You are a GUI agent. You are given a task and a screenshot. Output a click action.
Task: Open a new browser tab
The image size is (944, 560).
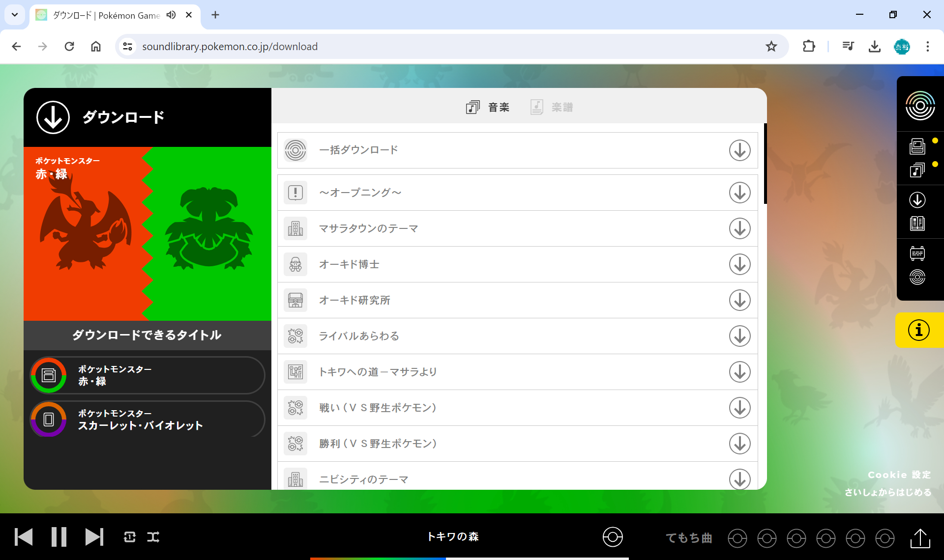pyautogui.click(x=215, y=15)
